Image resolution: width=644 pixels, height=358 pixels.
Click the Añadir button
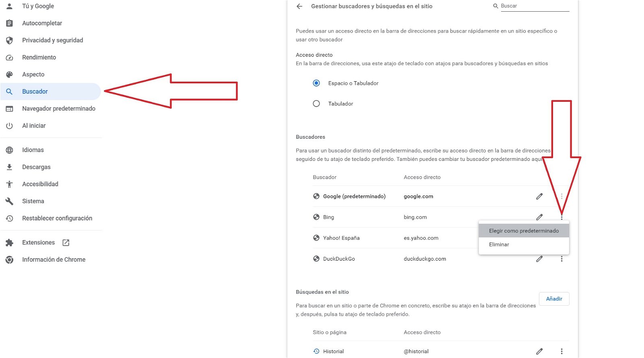554,298
